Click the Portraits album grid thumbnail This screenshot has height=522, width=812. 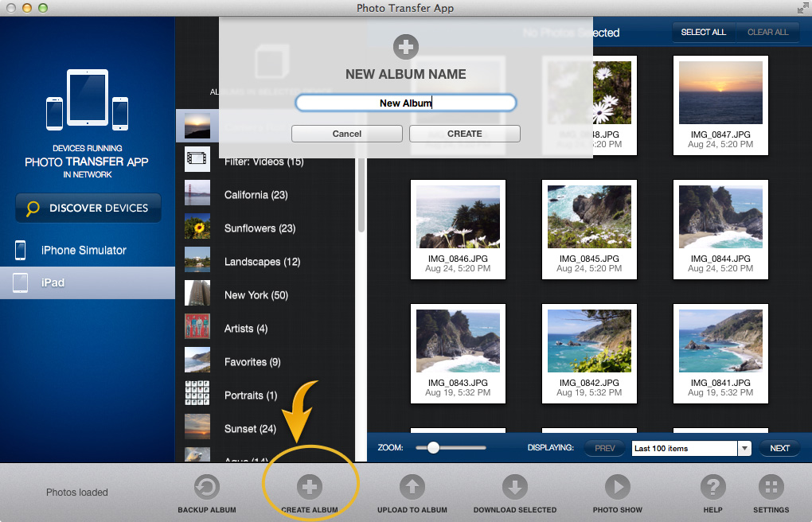pyautogui.click(x=197, y=392)
